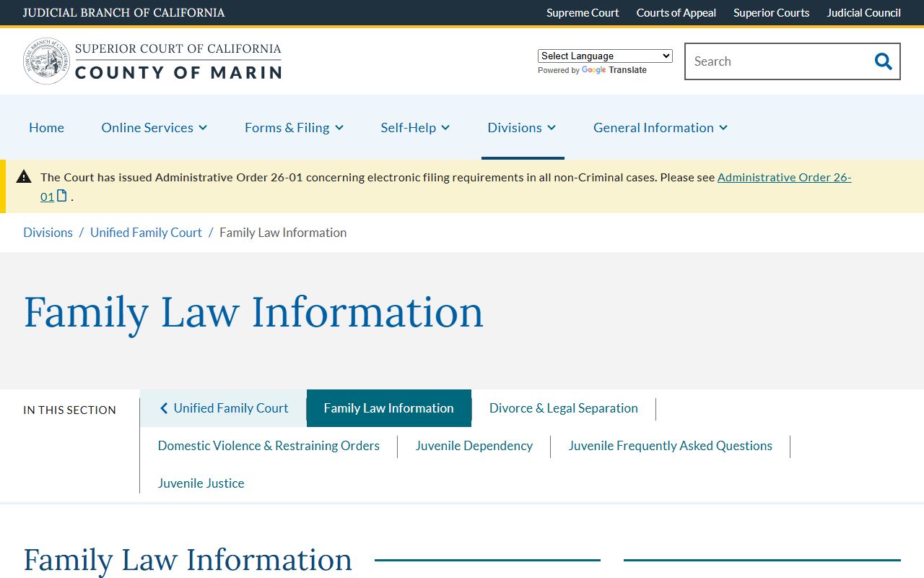The width and height of the screenshot is (924, 578).
Task: Open Juvenile Frequently Asked Questions section
Action: click(x=671, y=446)
